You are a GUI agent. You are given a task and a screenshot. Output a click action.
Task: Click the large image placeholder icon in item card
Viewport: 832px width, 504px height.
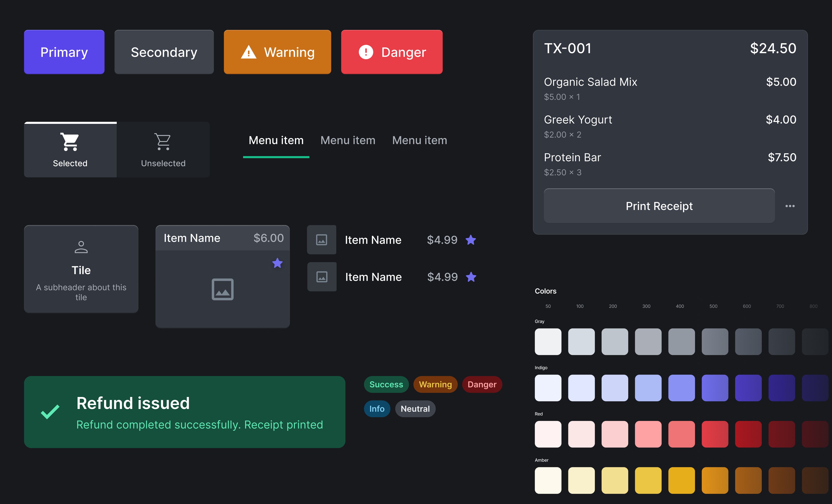[x=223, y=289]
